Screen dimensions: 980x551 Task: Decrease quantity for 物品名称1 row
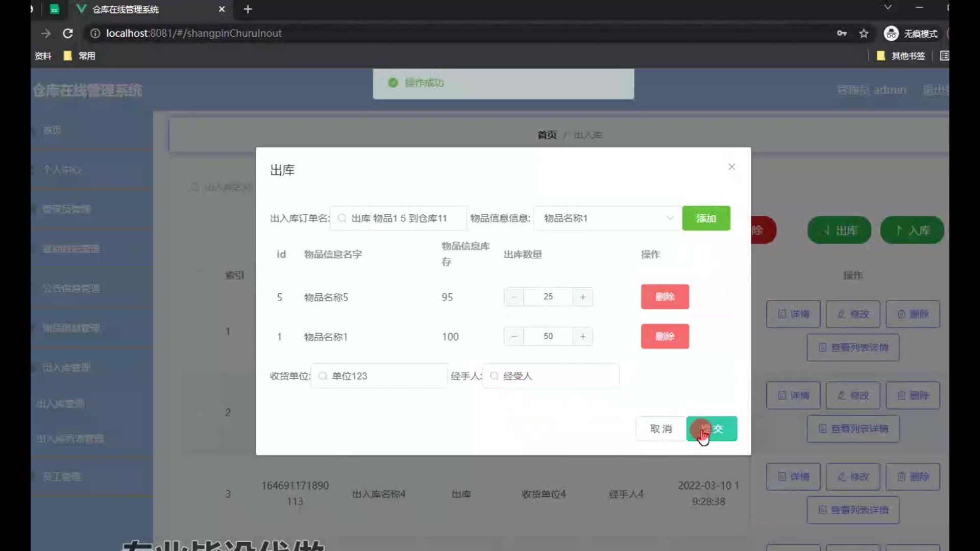pos(514,337)
